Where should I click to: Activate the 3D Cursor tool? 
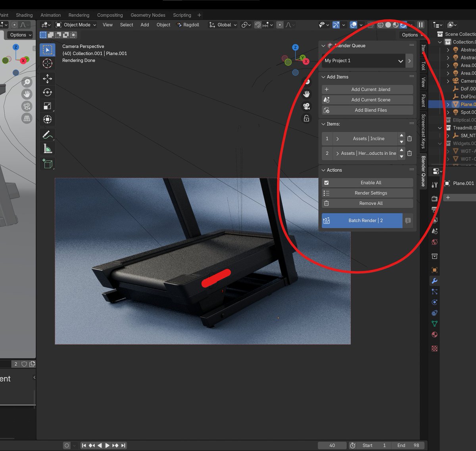47,64
